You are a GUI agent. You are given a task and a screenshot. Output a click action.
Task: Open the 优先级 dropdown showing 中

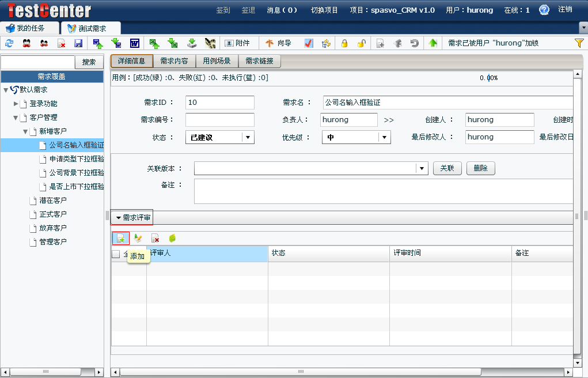385,137
